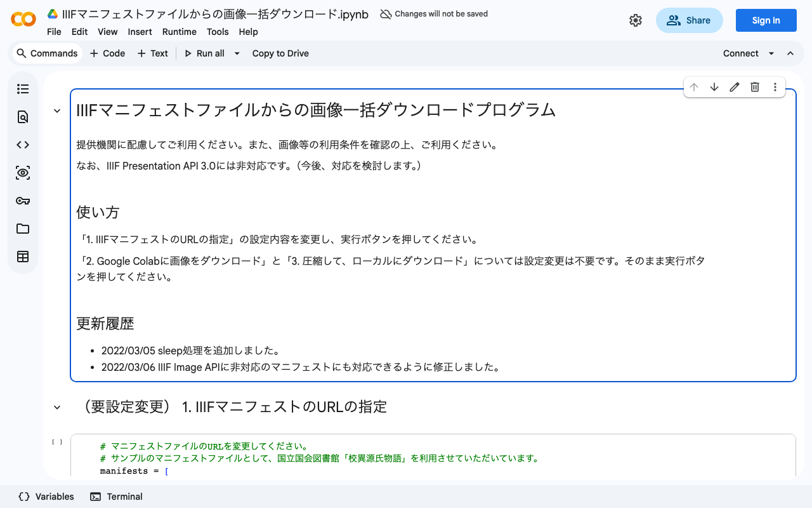Open the settings gear icon
The width and height of the screenshot is (812, 508).
(x=636, y=20)
